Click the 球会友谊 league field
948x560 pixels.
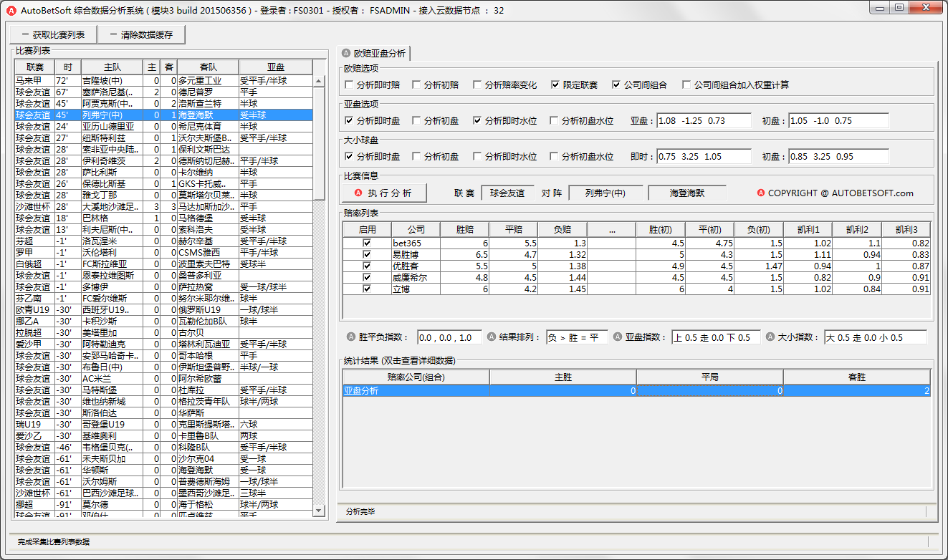pyautogui.click(x=507, y=193)
